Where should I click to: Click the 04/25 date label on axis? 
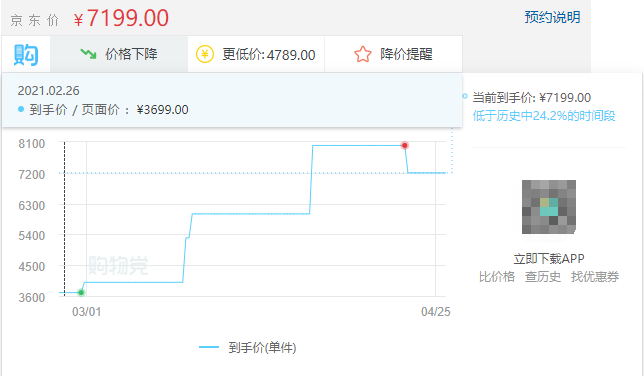tap(436, 312)
